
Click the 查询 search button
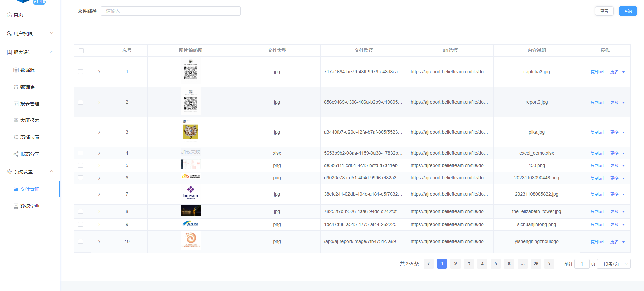[628, 11]
